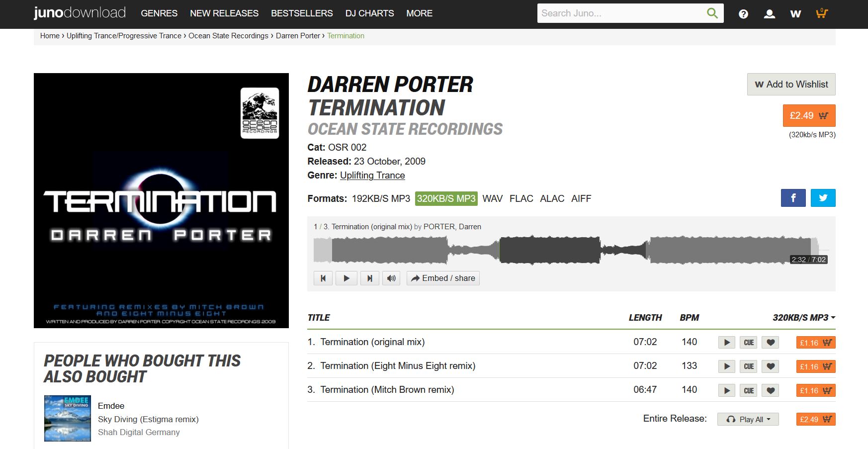Image resolution: width=868 pixels, height=449 pixels.
Task: Follow the Uplifting Trance genre link
Action: coord(372,176)
